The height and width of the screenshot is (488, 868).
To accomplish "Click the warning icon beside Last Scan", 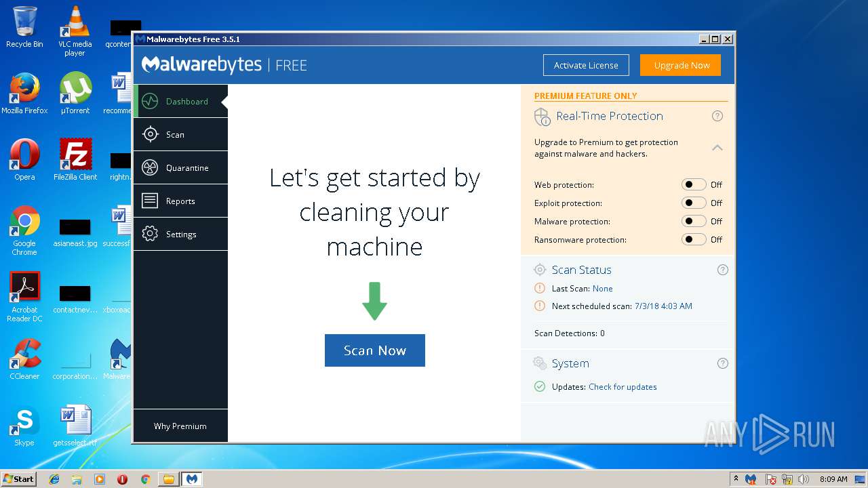I will (x=540, y=289).
